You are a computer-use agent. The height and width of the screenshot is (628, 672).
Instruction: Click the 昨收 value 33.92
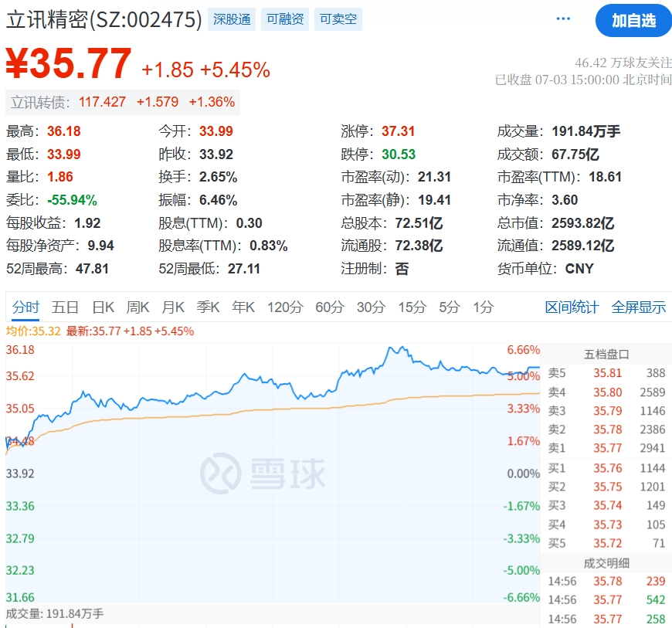[x=216, y=154]
